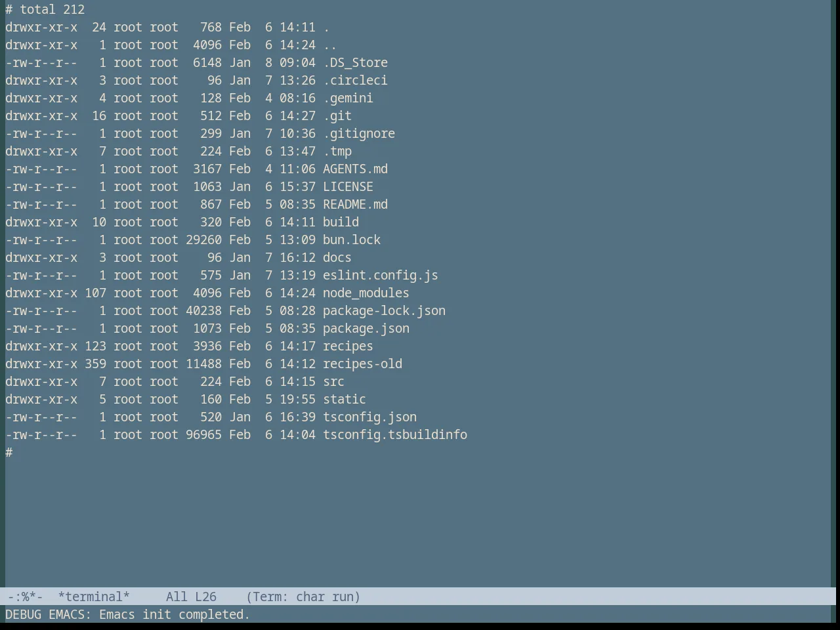Screen dimensions: 840x630
Task: Select the recipes-old directory name
Action: point(362,364)
